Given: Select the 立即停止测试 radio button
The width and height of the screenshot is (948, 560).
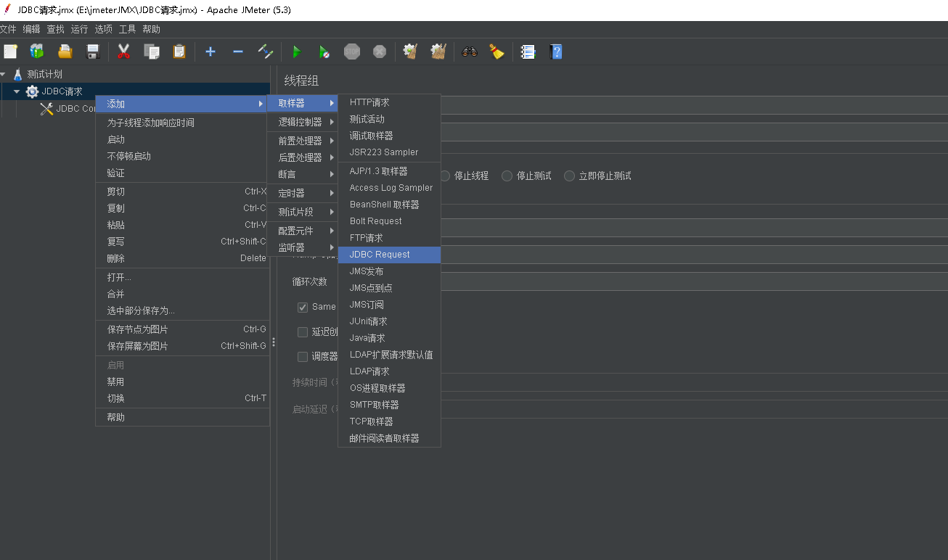Looking at the screenshot, I should pyautogui.click(x=569, y=176).
